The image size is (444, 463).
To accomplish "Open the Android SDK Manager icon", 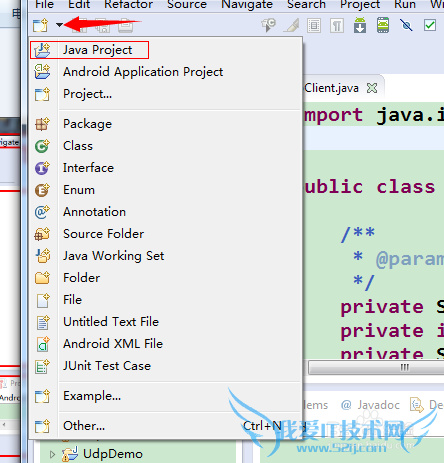I will click(360, 25).
